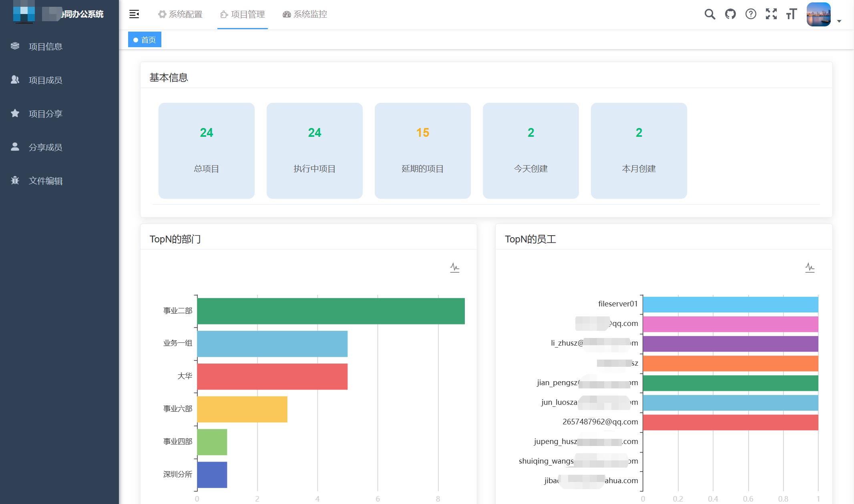Viewport: 854px width, 504px height.
Task: Click the green 事业二部 bar
Action: coord(331,311)
